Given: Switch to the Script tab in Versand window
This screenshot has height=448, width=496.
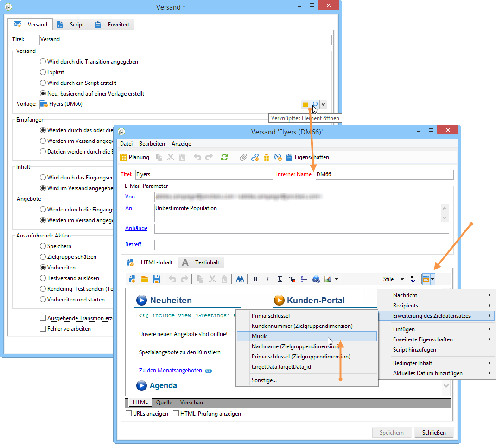Looking at the screenshot, I should pos(71,25).
